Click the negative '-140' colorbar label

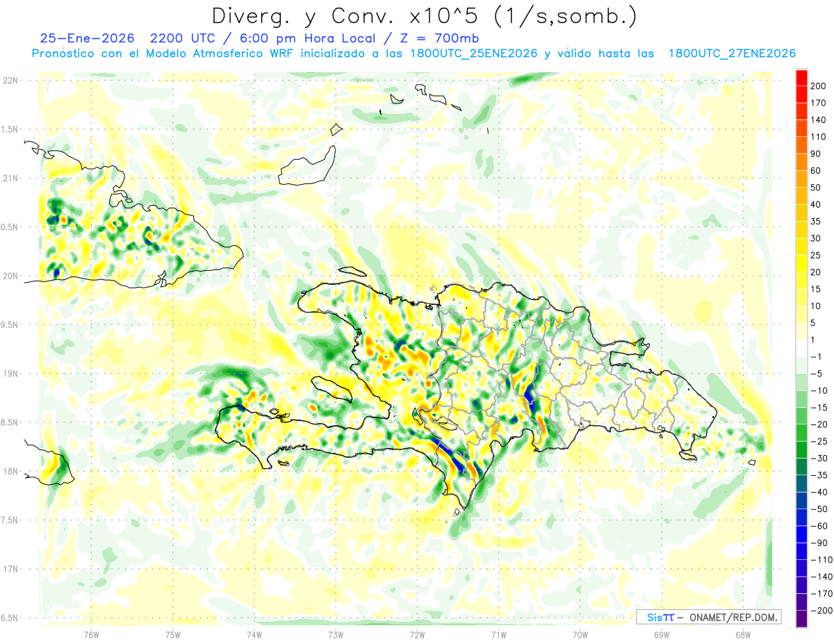[x=821, y=577]
